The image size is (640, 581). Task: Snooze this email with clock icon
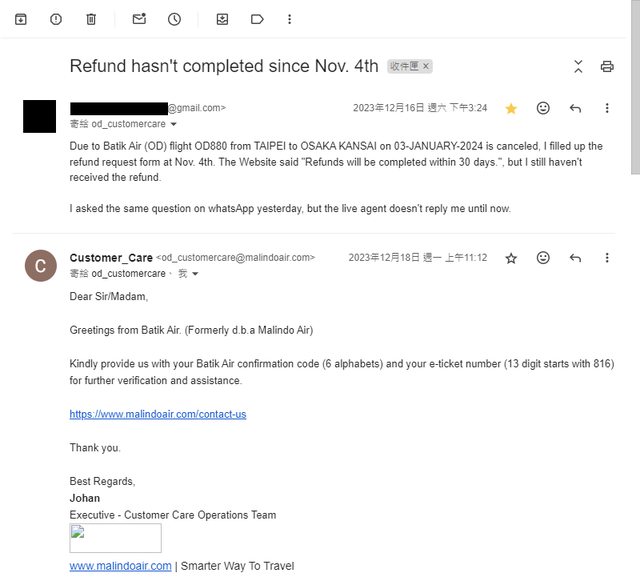click(174, 19)
